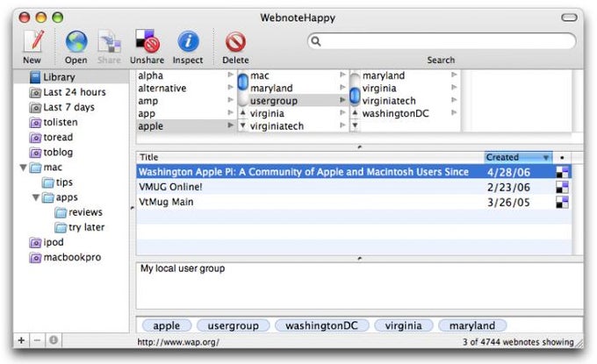Click the Open globe toolbar icon
Screen dimensions: 597x364
click(76, 41)
